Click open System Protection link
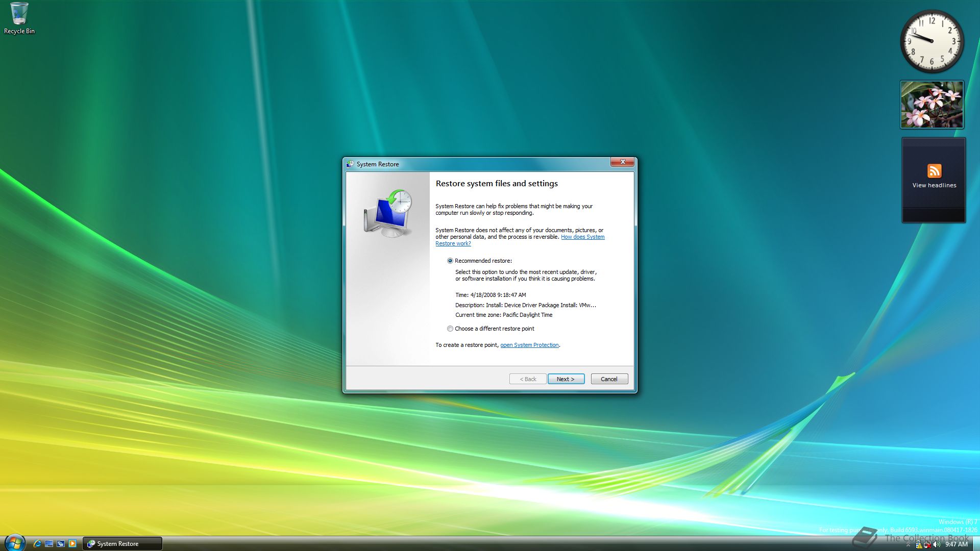This screenshot has width=980, height=551. 529,345
